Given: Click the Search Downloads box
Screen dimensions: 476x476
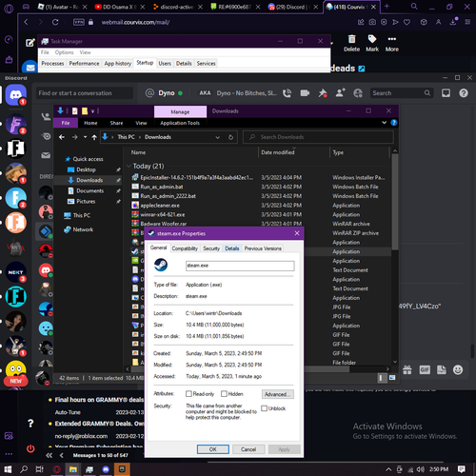Looking at the screenshot, I should point(318,137).
